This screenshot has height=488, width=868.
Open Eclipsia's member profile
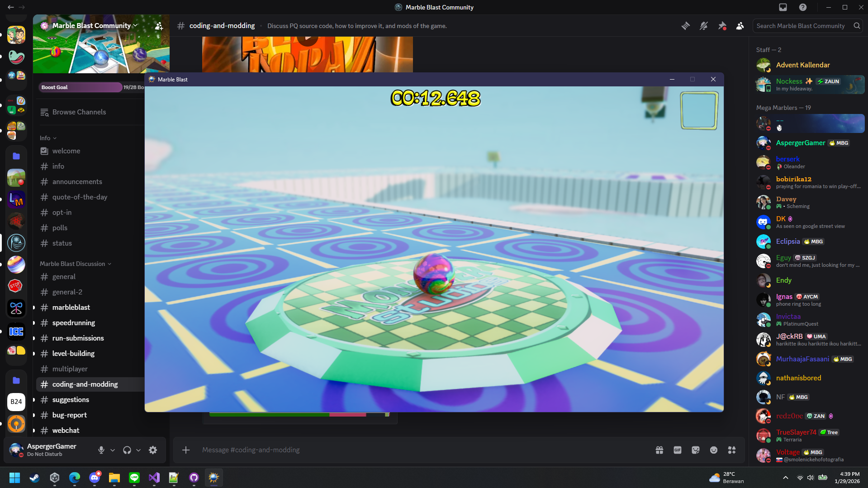click(x=810, y=242)
